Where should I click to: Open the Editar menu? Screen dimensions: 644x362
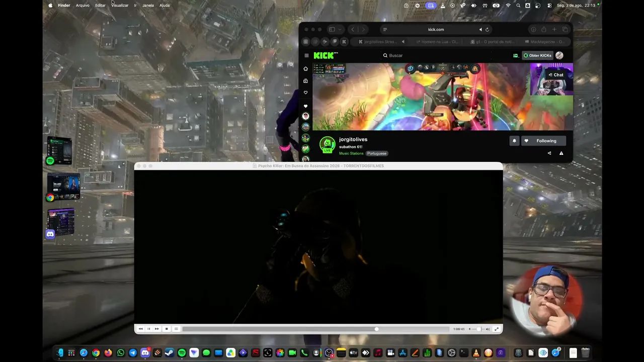pos(100,6)
